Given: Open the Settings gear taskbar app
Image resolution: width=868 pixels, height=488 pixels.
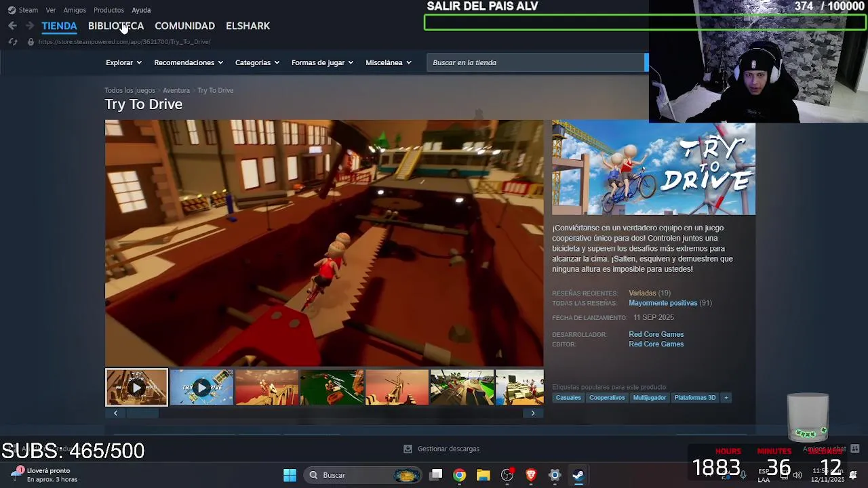Looking at the screenshot, I should tap(555, 475).
